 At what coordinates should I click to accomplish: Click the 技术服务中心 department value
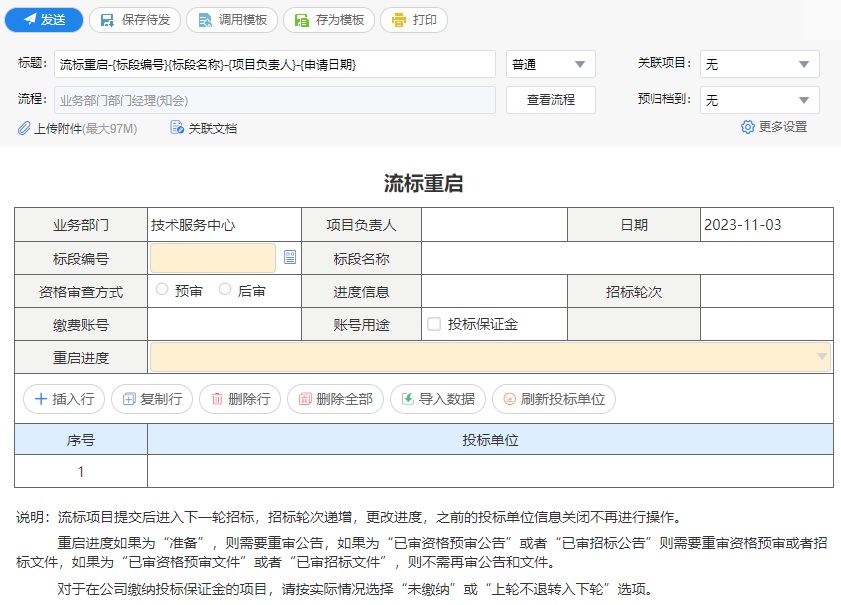tap(193, 225)
